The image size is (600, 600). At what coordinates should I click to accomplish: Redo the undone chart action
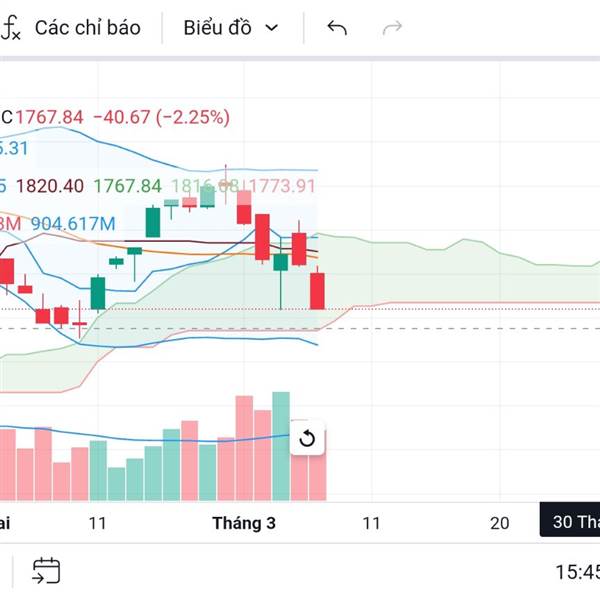(x=392, y=28)
